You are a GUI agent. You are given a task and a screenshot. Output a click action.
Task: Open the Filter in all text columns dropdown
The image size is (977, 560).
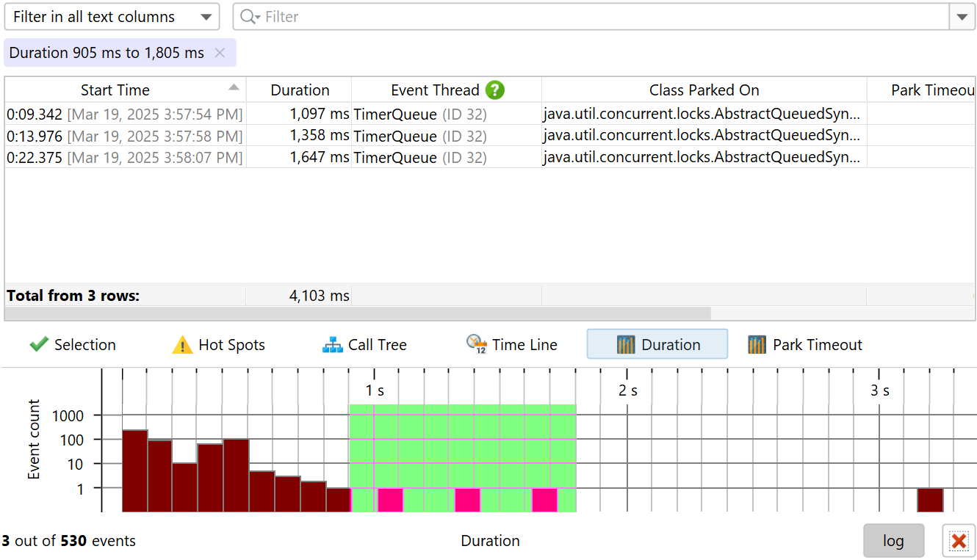[x=112, y=17]
